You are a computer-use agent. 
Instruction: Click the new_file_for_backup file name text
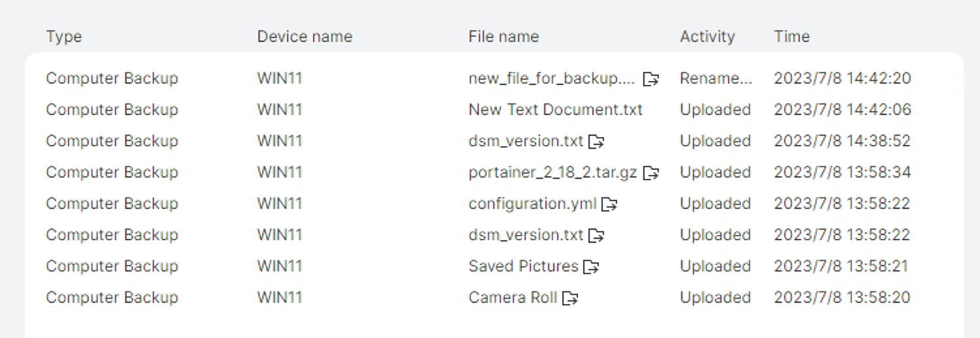click(551, 78)
